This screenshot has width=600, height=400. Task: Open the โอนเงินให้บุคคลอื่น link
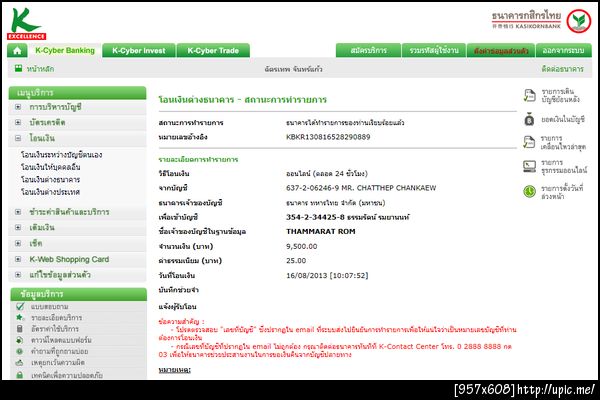point(51,167)
